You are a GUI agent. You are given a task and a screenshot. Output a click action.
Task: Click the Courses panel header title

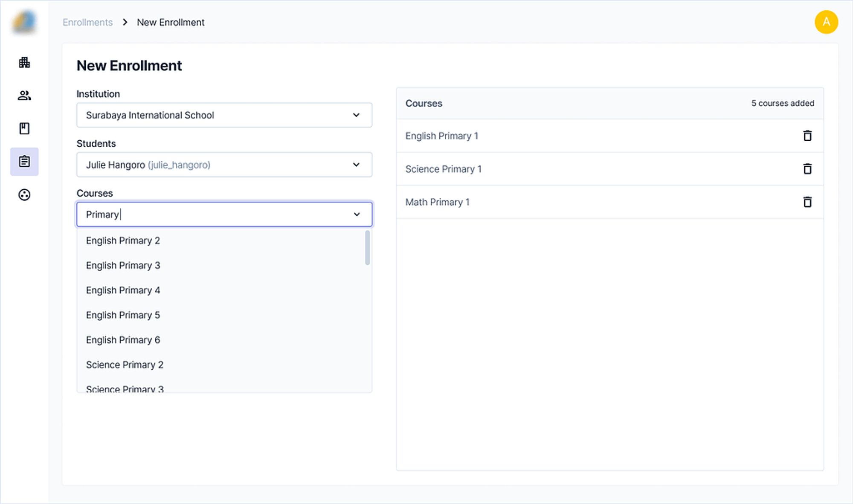(x=424, y=103)
